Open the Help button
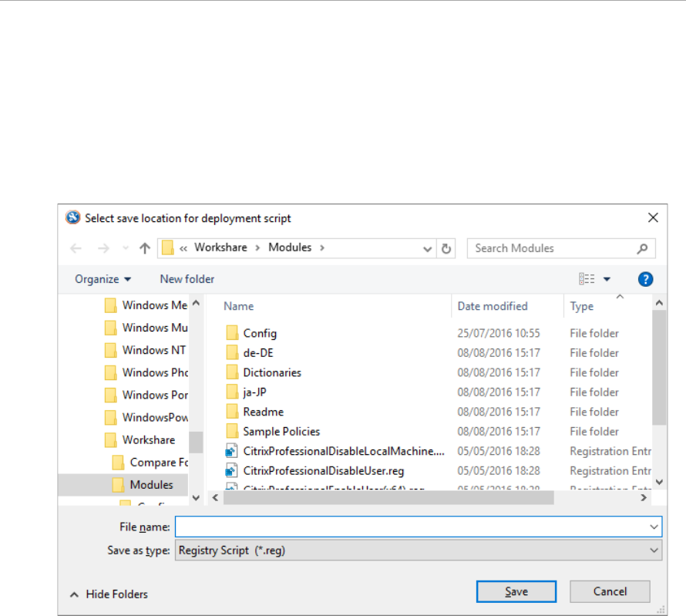 (645, 279)
